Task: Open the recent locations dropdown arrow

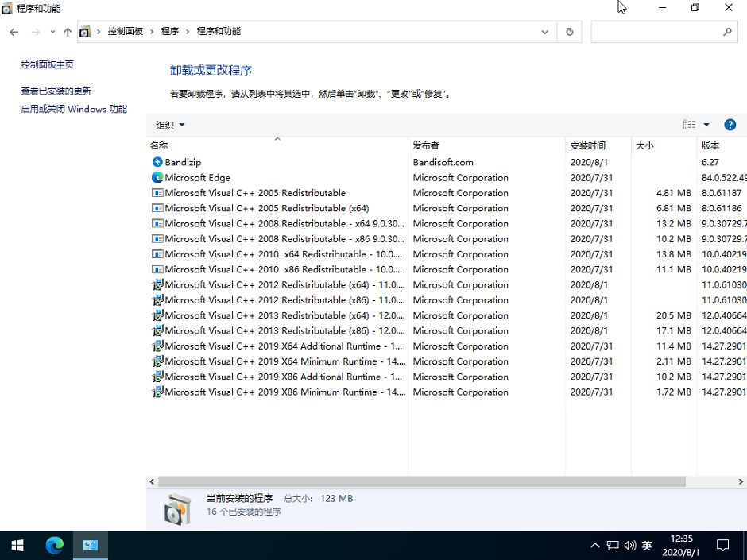Action: [x=52, y=32]
